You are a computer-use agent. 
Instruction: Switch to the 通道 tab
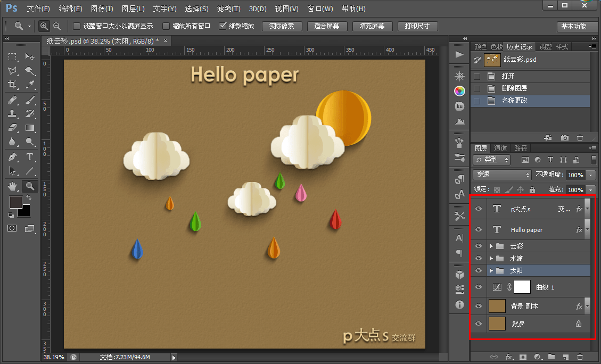point(500,148)
